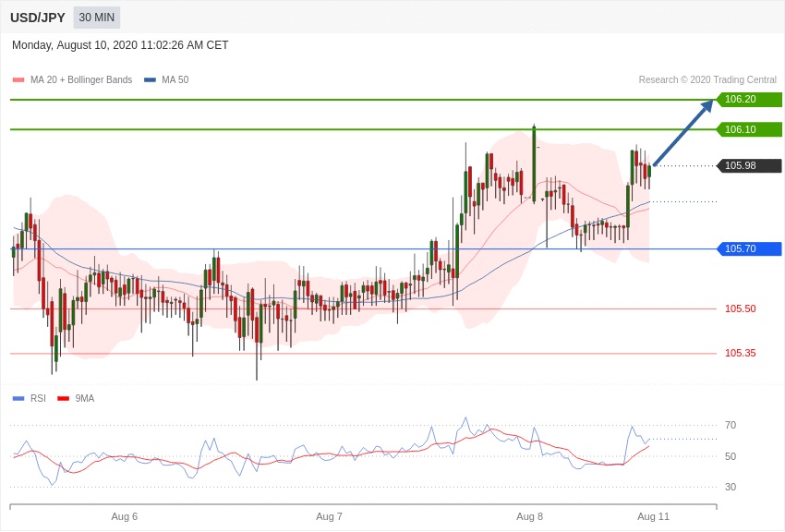Click the Aug 7 date axis label
785x532 pixels.
pyautogui.click(x=329, y=516)
